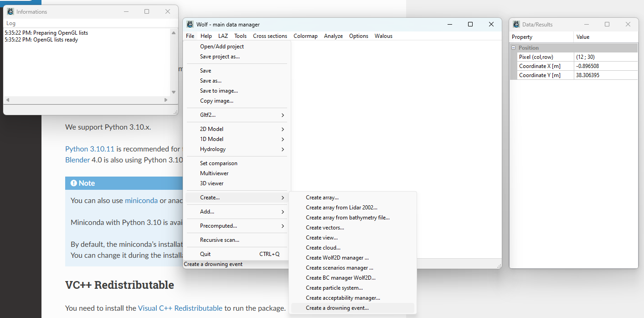This screenshot has height=318, width=644.
Task: Click the Wolf icon in main data manager title bar
Action: [x=190, y=24]
